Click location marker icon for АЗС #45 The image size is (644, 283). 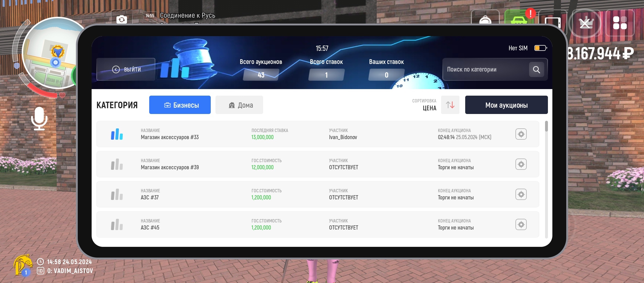(521, 225)
